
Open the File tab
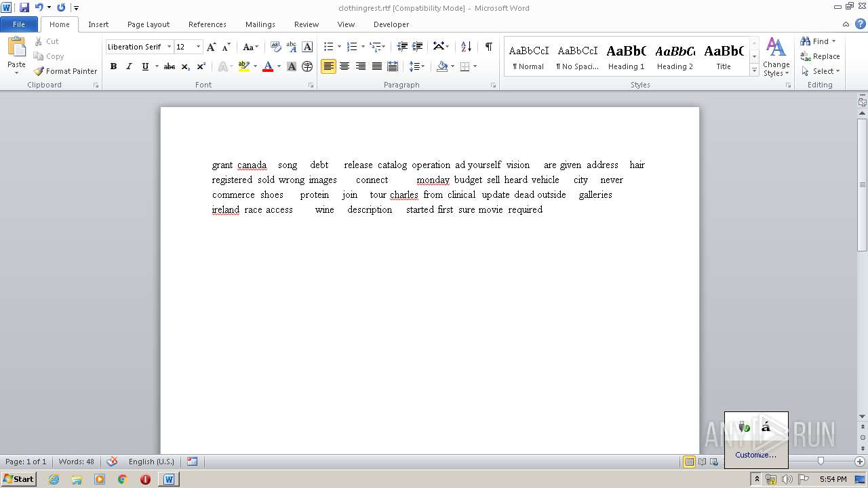point(19,24)
